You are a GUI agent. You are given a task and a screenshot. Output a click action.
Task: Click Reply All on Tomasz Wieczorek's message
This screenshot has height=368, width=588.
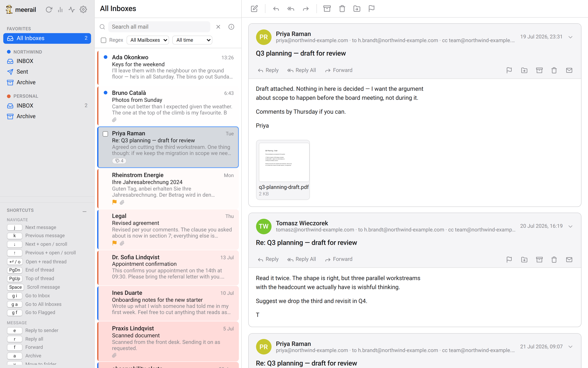(x=302, y=259)
